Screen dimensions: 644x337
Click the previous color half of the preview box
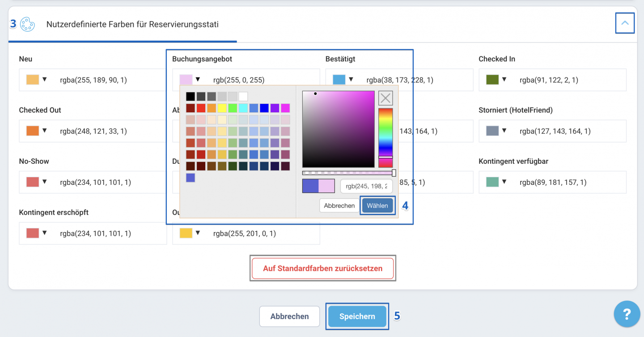[x=310, y=186]
